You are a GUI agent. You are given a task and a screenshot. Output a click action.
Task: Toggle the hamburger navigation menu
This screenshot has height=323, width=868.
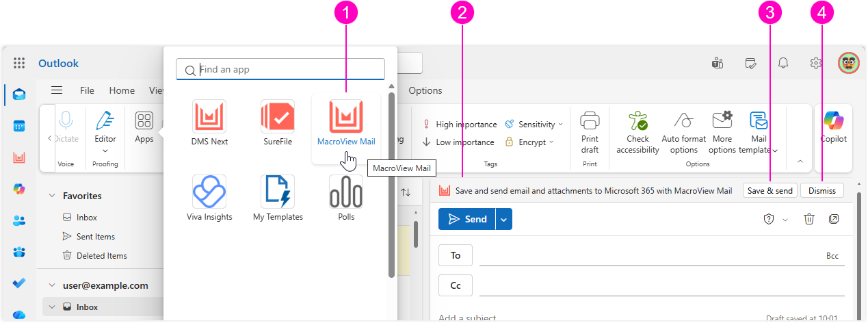(57, 90)
